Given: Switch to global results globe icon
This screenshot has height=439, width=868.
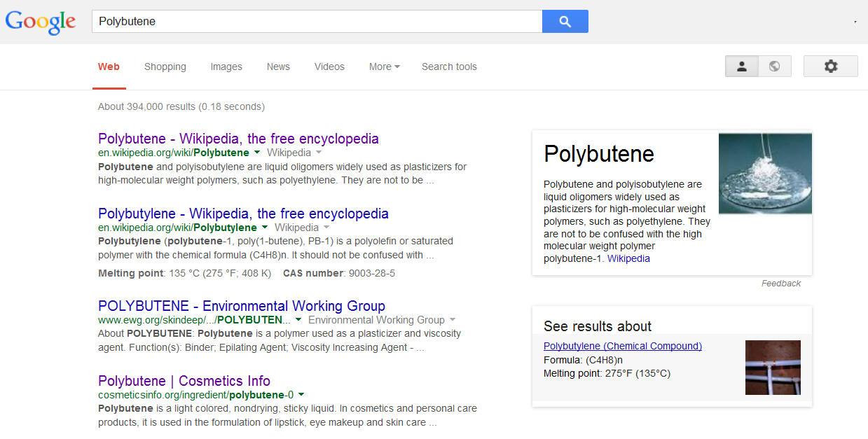Looking at the screenshot, I should pos(774,67).
